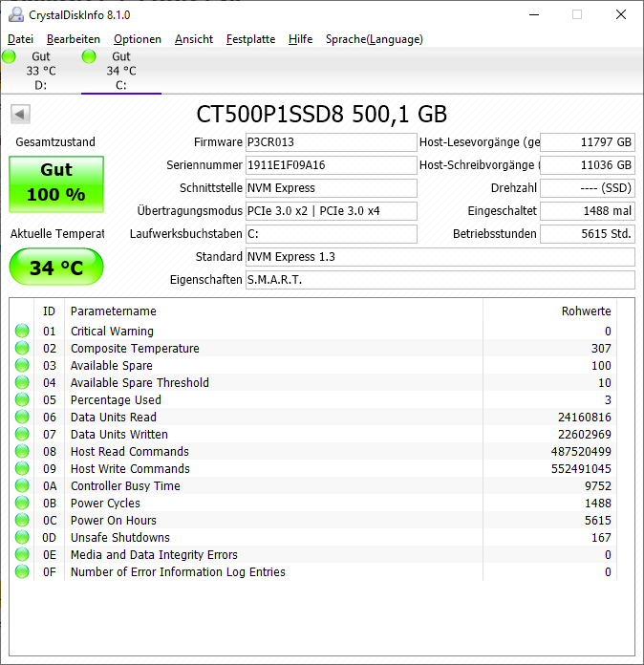Click the Data Units Written status icon
Screen dimensions: 644x665
[22, 434]
